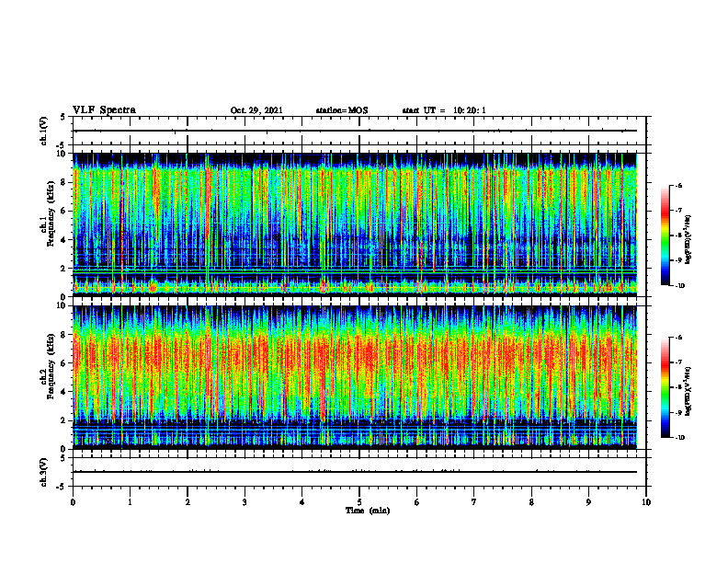The image size is (728, 563).
Task: Click the "-9" label on ch.2 color bar
Action: point(678,412)
